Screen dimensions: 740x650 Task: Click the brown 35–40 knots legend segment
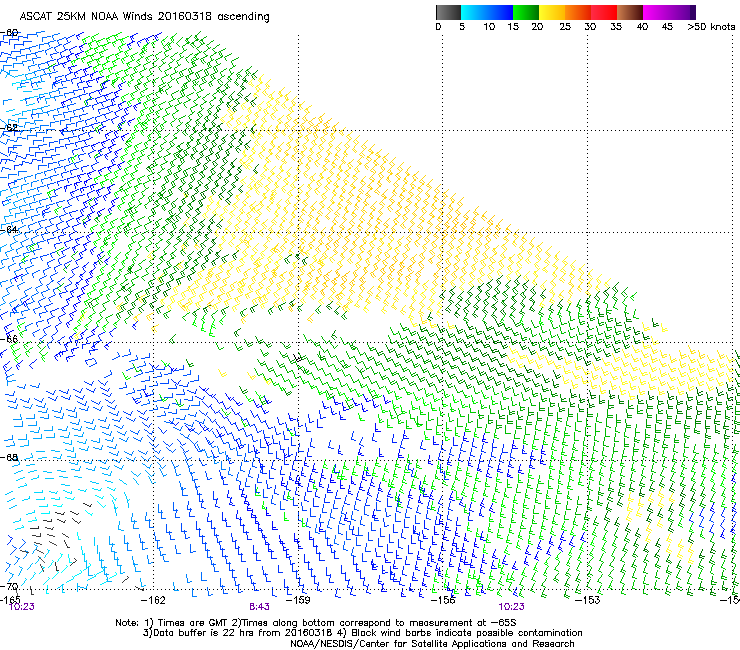pyautogui.click(x=630, y=12)
